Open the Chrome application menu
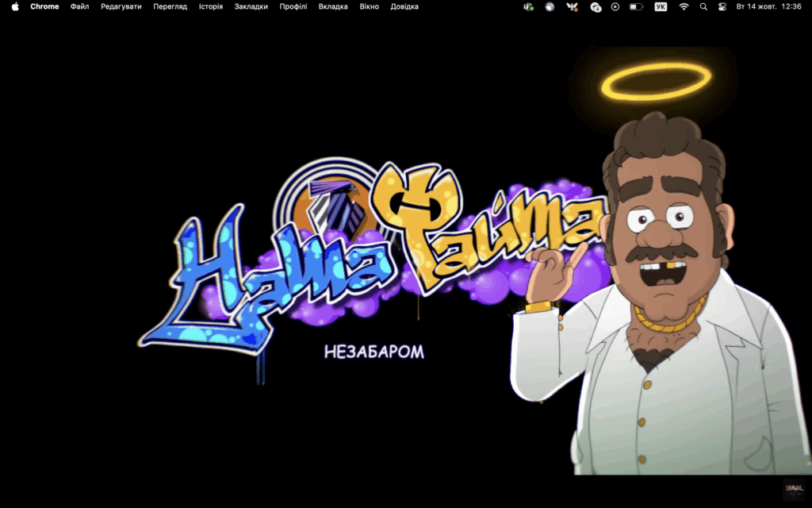The width and height of the screenshot is (812, 508). point(44,6)
